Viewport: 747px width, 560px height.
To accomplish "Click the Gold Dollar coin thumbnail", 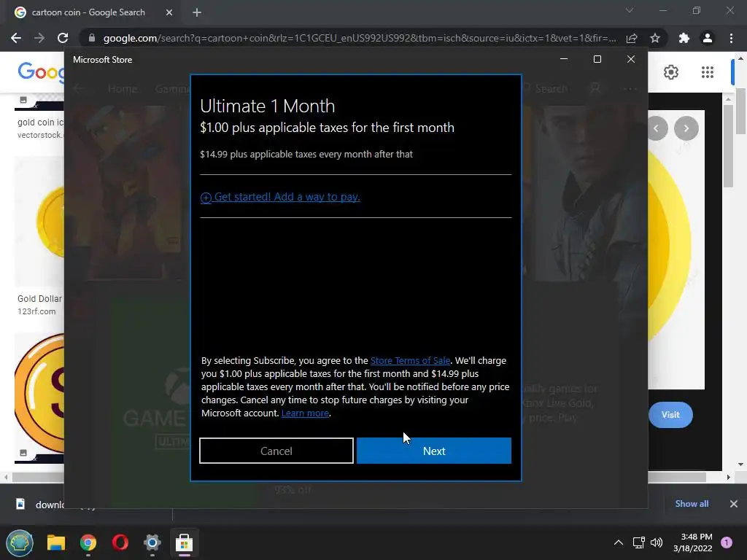I will 39,222.
